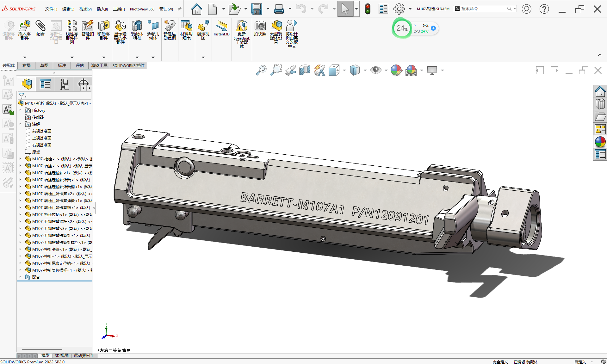Screen dimensions: 607x364
Task: Expand the 注解 annotations folder
Action: [21, 124]
